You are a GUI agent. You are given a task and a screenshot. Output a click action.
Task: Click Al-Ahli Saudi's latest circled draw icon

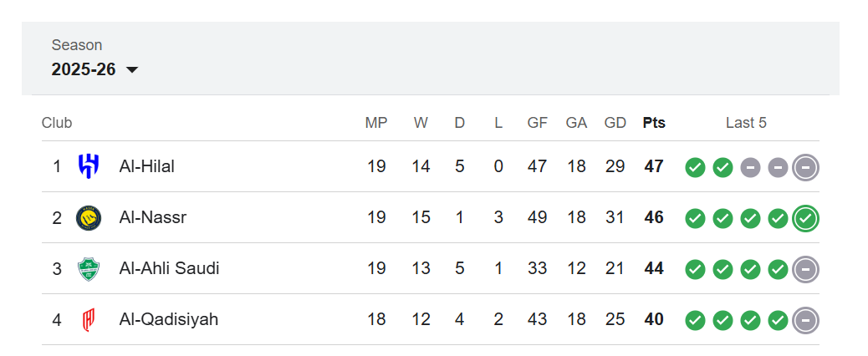(x=805, y=269)
